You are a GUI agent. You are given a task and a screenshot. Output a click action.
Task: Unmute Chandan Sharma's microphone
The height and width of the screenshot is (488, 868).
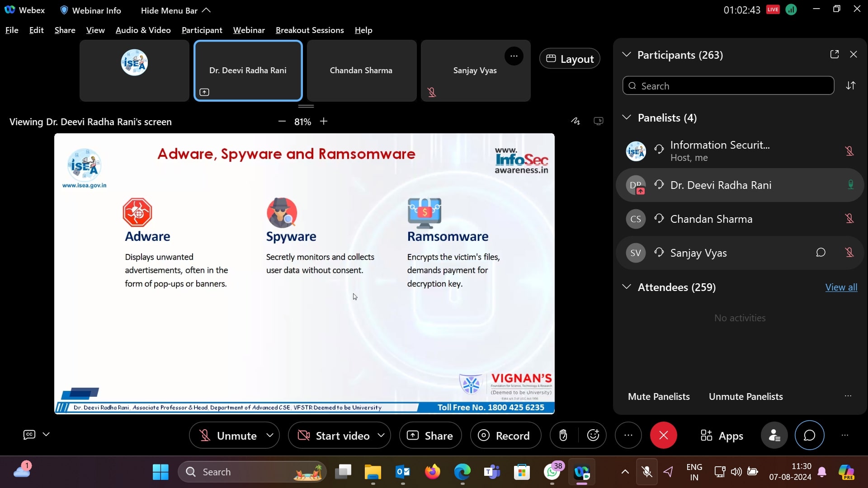(x=849, y=219)
